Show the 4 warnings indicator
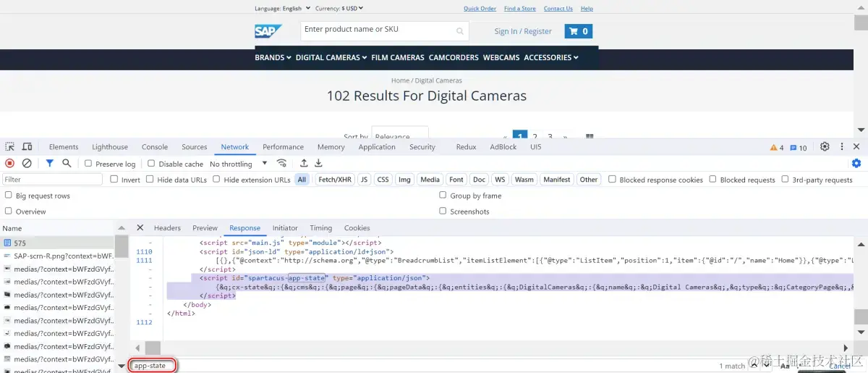The image size is (868, 373). pyautogui.click(x=777, y=148)
